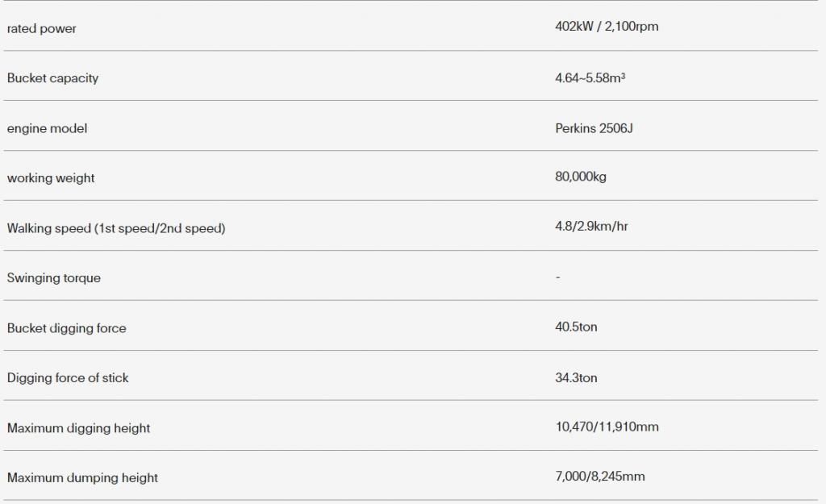826x504 pixels.
Task: Select the 'Swinging torque' label
Action: point(54,277)
